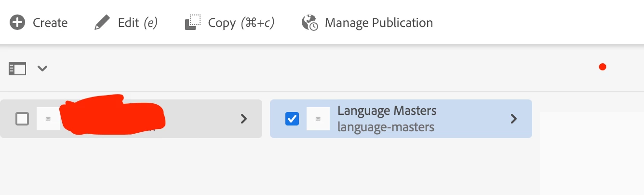Choose the Edit (e) action
This screenshot has height=195, width=644.
[x=138, y=23]
